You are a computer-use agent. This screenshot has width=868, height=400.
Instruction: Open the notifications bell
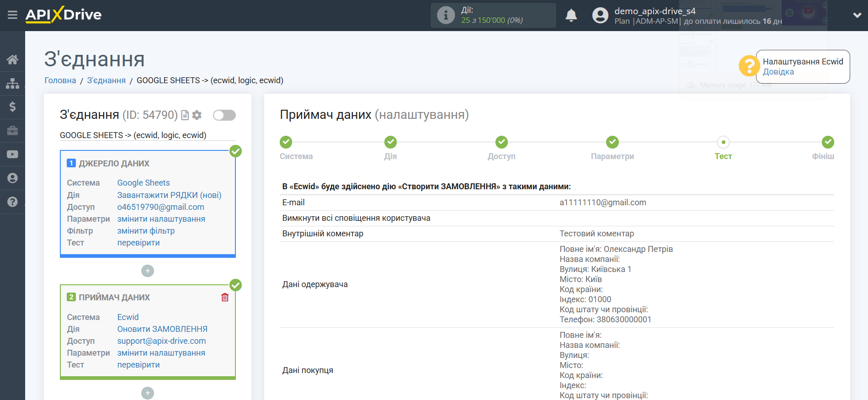tap(571, 16)
